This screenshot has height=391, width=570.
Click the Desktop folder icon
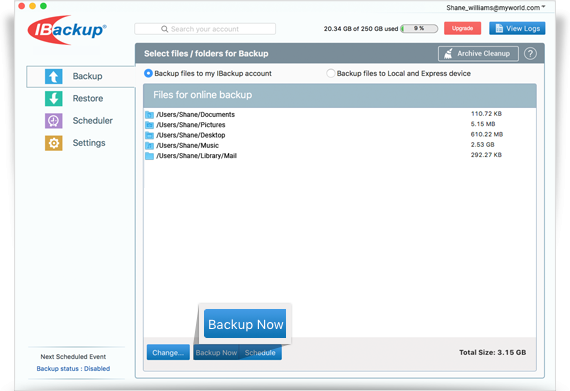point(149,136)
